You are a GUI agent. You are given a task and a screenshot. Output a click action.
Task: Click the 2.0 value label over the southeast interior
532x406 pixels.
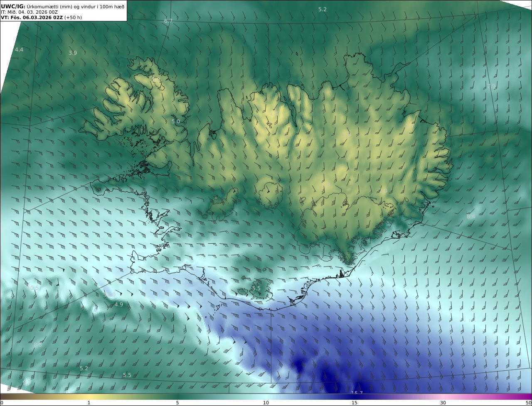point(383,191)
